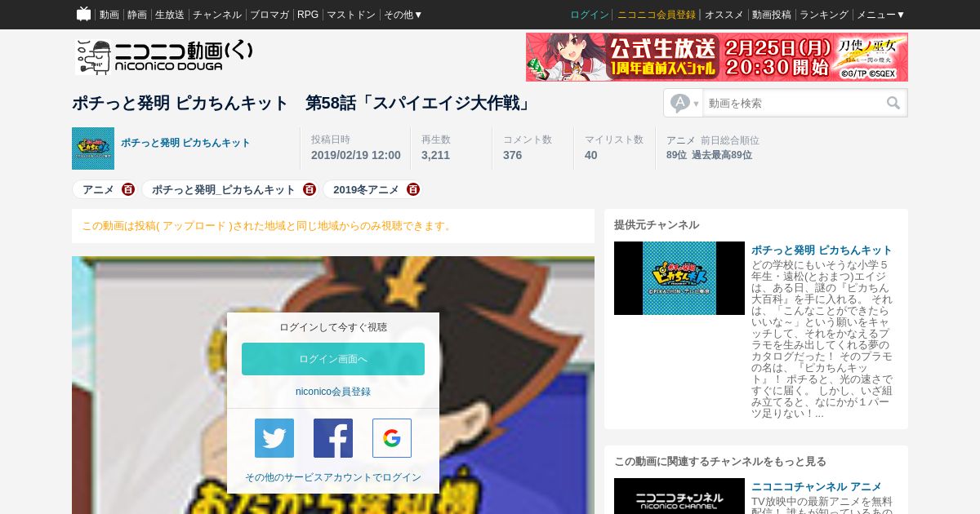Go to 生放送 in top bar

(170, 15)
